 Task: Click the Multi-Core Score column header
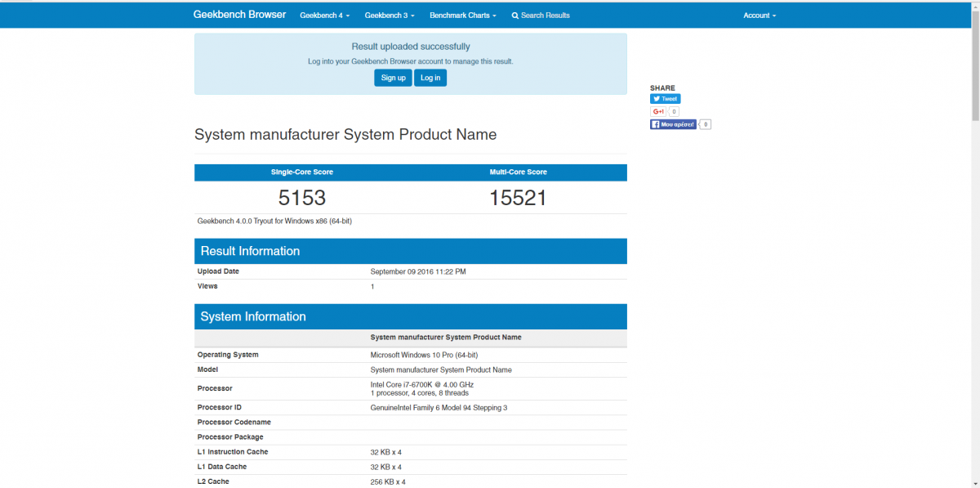(x=518, y=172)
